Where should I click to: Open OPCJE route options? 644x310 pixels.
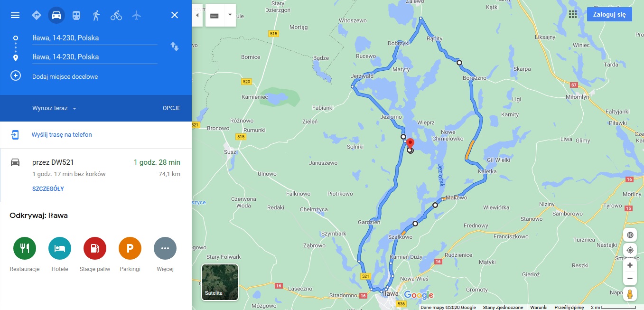pyautogui.click(x=171, y=108)
